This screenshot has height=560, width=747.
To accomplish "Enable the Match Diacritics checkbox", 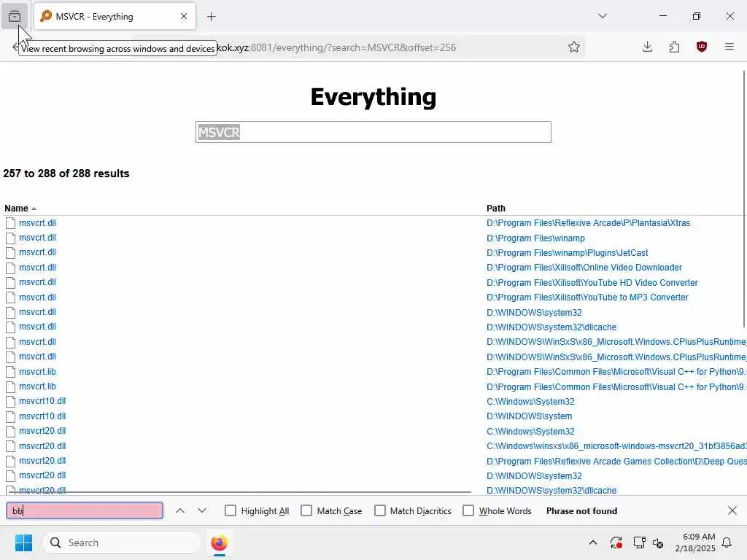I will coord(379,510).
